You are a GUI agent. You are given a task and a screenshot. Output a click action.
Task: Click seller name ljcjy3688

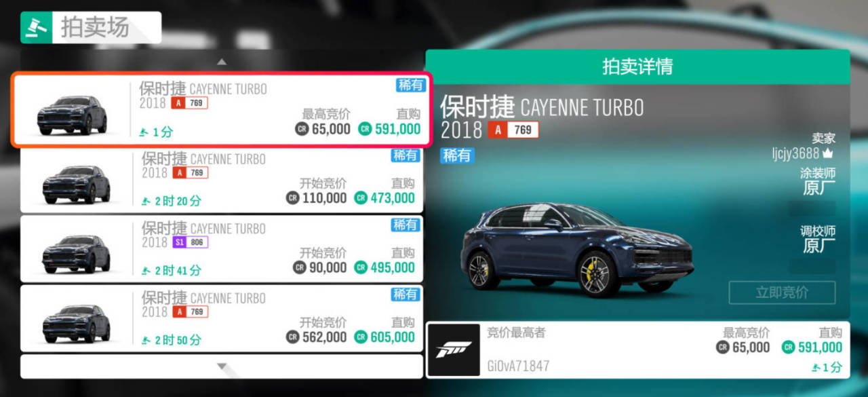click(x=795, y=153)
